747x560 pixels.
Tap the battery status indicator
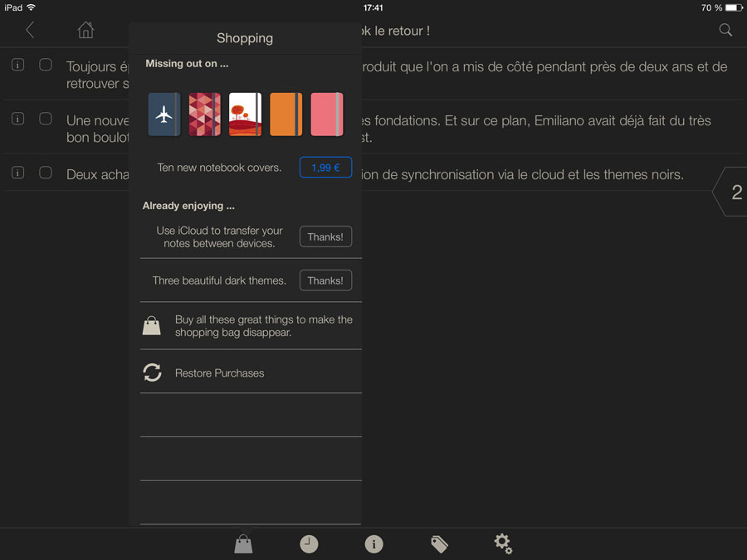point(734,7)
